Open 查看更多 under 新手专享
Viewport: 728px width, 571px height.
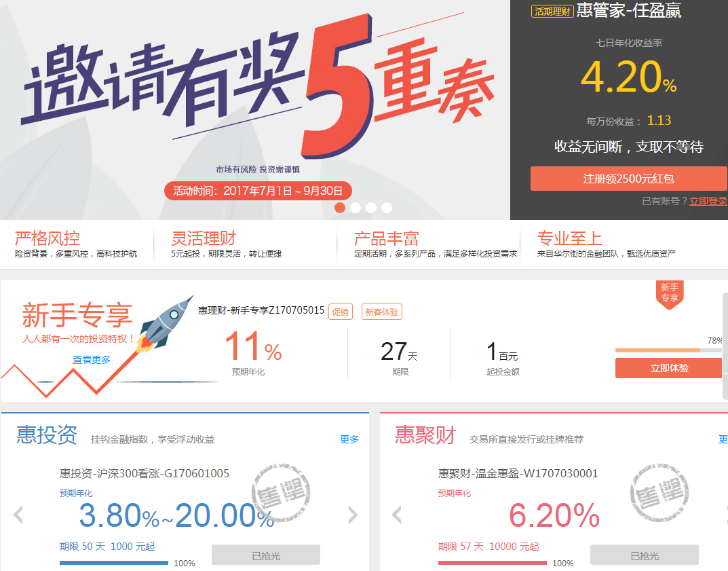[x=92, y=360]
